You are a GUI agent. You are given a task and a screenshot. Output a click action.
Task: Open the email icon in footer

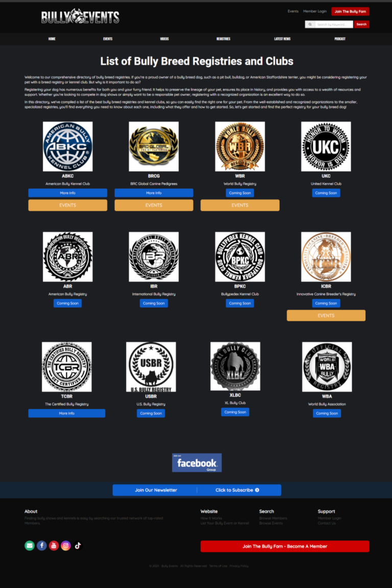tap(30, 546)
